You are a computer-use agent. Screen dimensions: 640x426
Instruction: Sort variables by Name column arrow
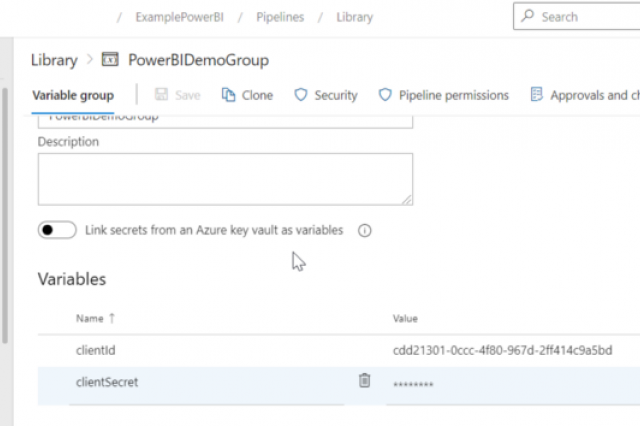(112, 318)
